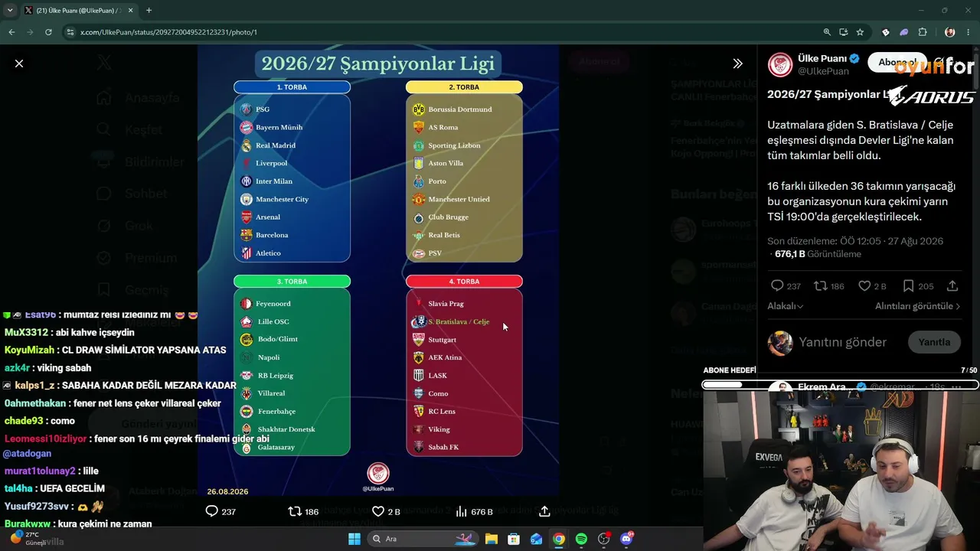Screen dimensions: 980x551
Task: Close the Ülke Puanı browser tab
Action: pyautogui.click(x=129, y=11)
